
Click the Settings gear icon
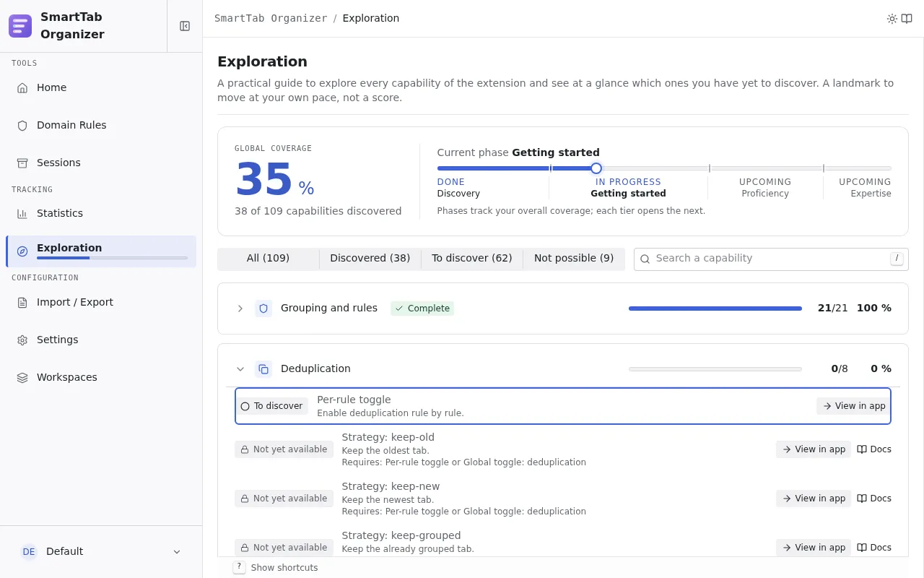point(22,340)
